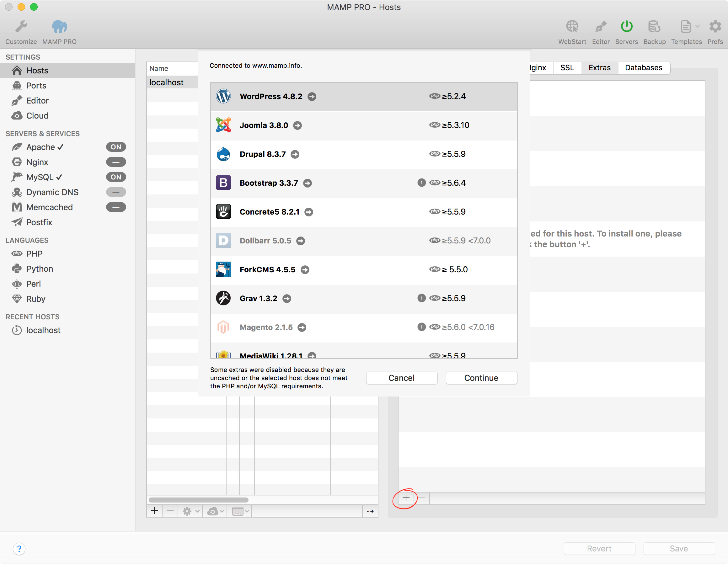This screenshot has height=564, width=728.
Task: Open the cloud dropdown below hosts list
Action: 215,511
